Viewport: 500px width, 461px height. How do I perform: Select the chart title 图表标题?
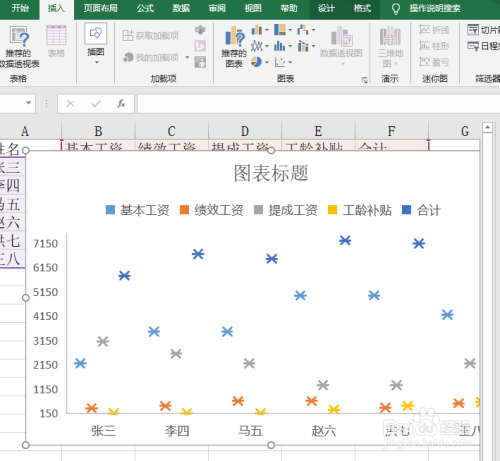(271, 173)
